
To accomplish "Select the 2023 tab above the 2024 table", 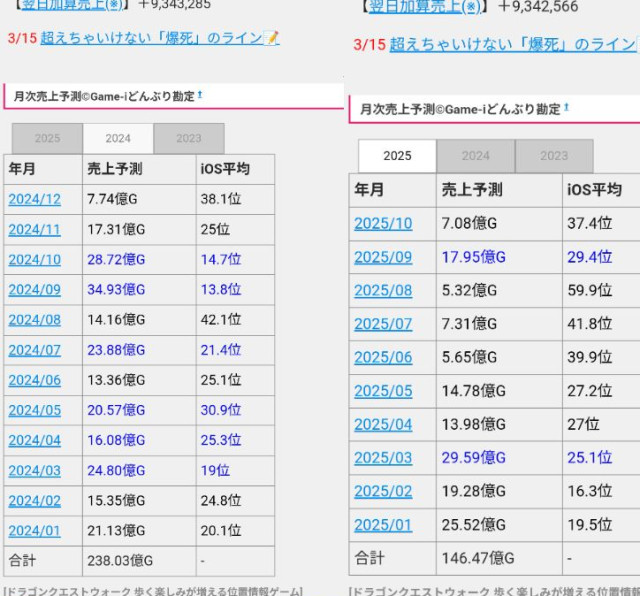I will [189, 139].
